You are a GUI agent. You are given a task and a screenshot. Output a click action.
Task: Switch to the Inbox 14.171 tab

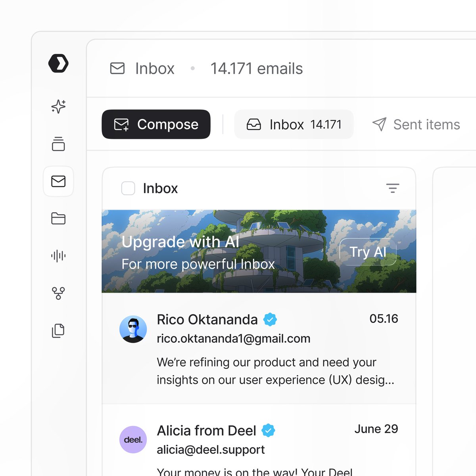(x=294, y=124)
